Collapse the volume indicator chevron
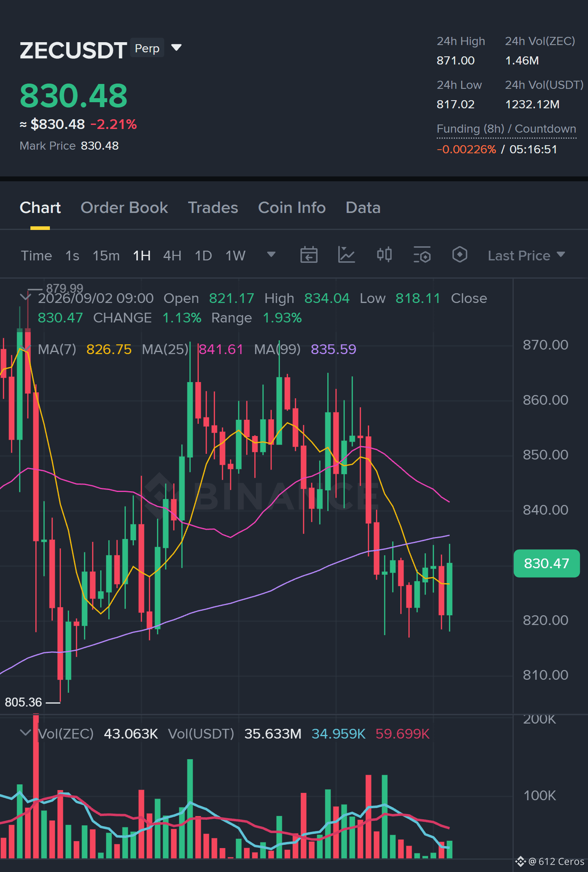Screen dimensions: 588x872 click(25, 732)
